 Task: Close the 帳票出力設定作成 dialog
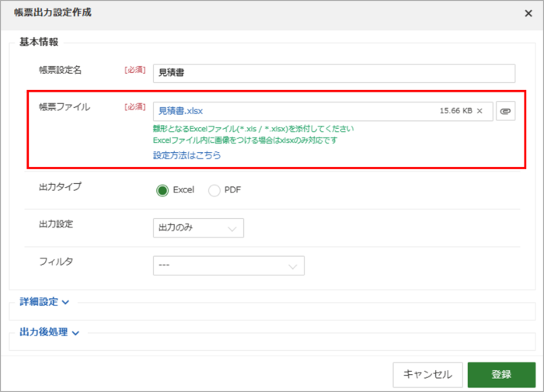[x=528, y=13]
